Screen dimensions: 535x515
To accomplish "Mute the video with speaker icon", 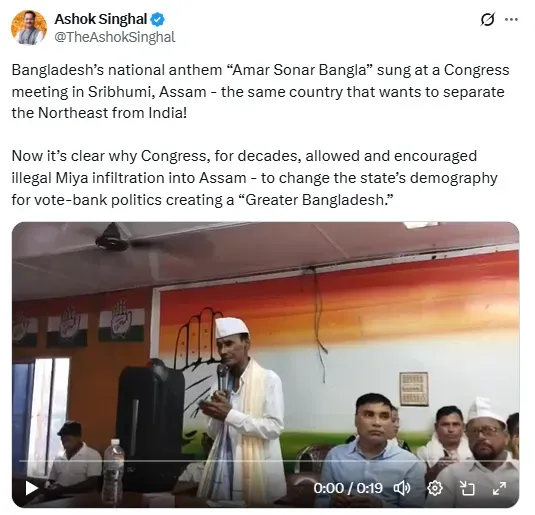I will tap(402, 488).
